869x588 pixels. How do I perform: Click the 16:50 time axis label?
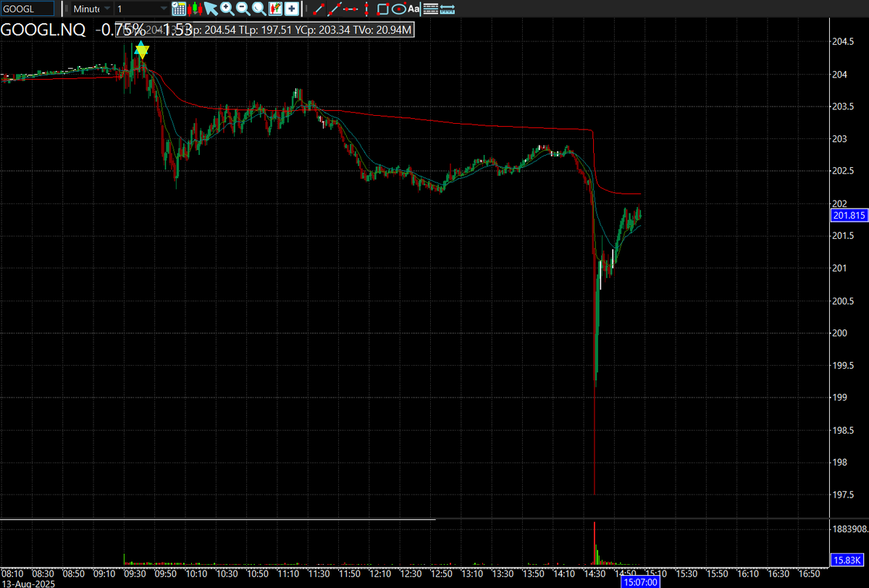tap(808, 573)
